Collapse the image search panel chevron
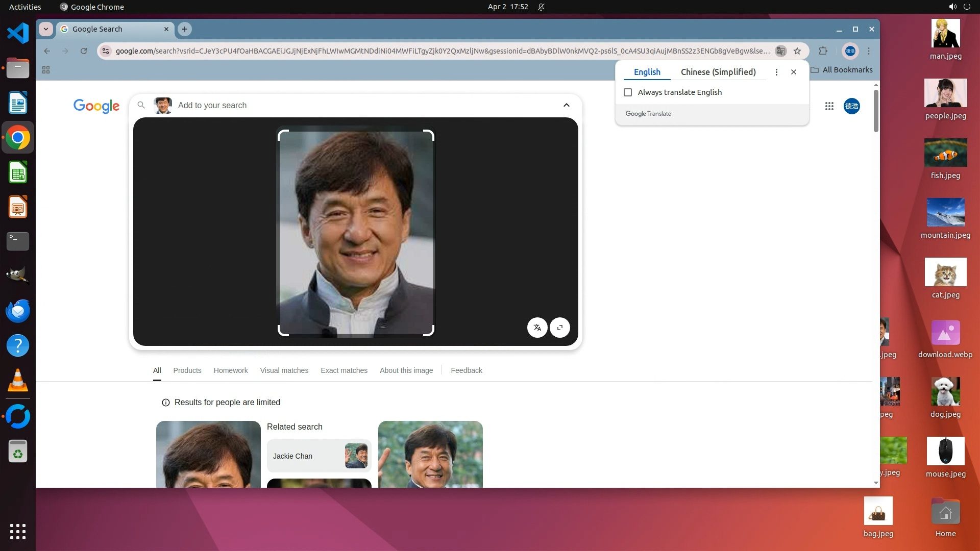The image size is (980, 551). [566, 105]
